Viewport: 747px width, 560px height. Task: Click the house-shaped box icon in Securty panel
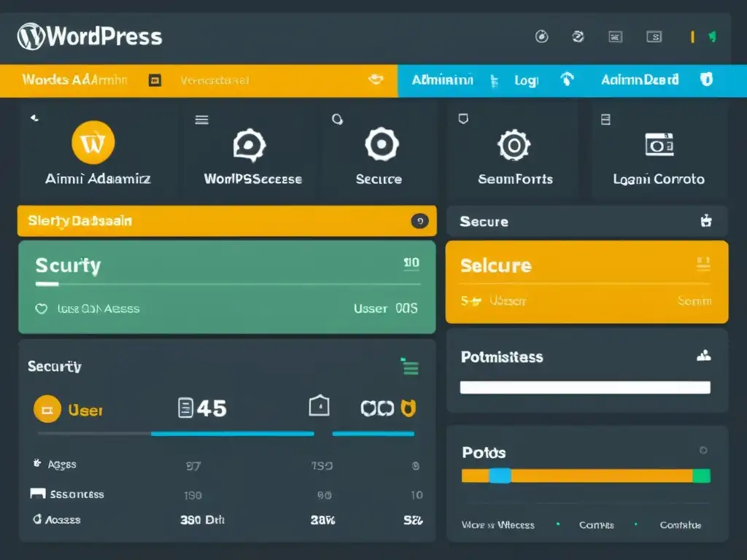320,405
